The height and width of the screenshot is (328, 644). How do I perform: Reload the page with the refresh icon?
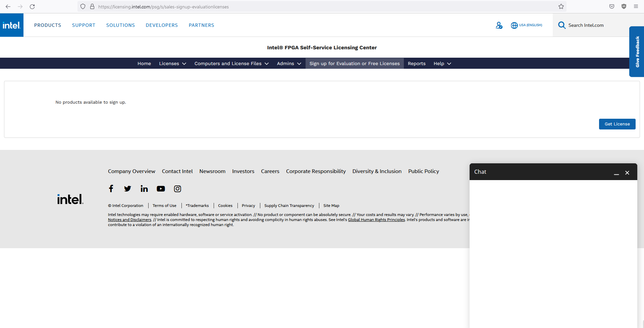click(x=32, y=7)
